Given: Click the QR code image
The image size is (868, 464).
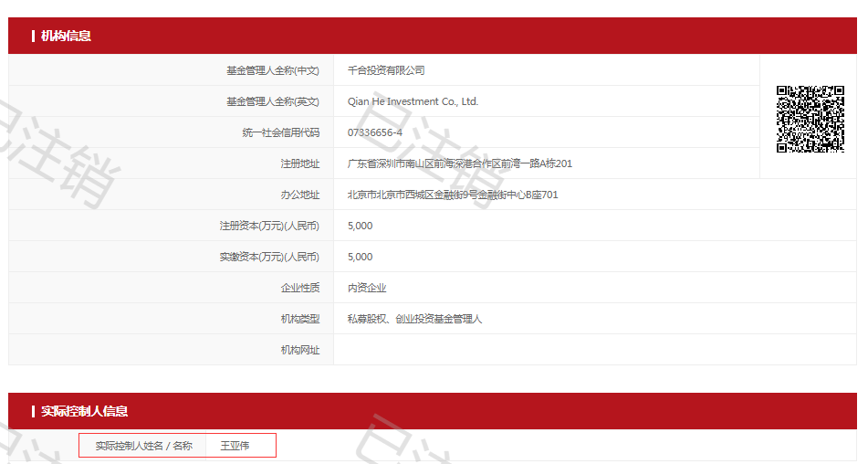Looking at the screenshot, I should pyautogui.click(x=810, y=119).
